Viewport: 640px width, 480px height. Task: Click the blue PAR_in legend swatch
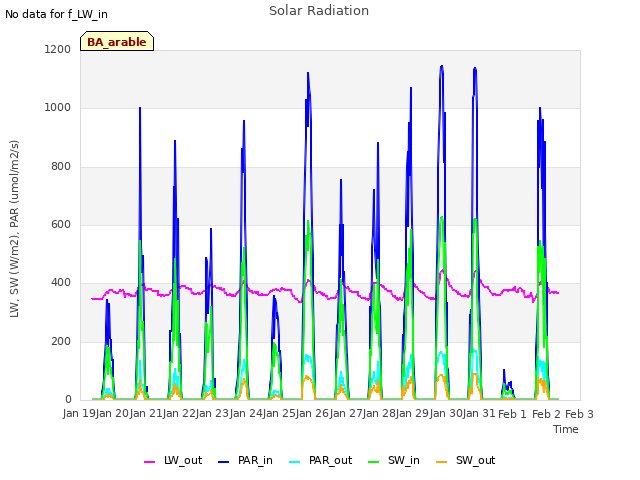[x=224, y=462]
